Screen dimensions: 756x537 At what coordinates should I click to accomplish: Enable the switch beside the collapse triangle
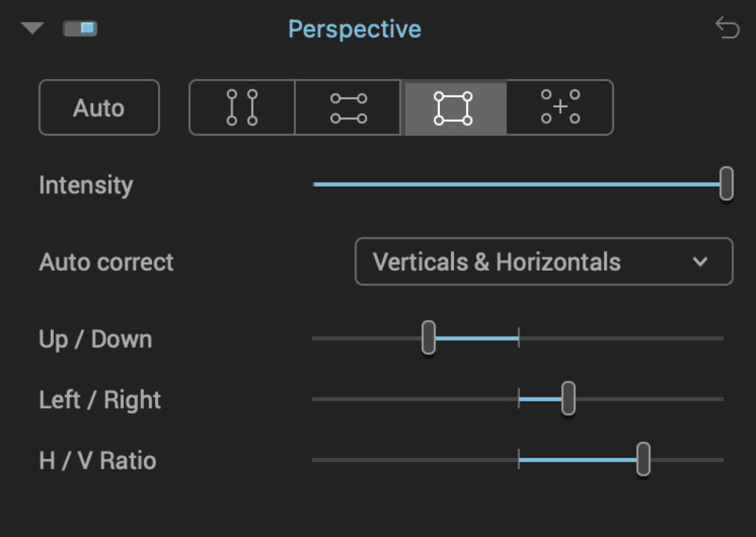[x=80, y=27]
